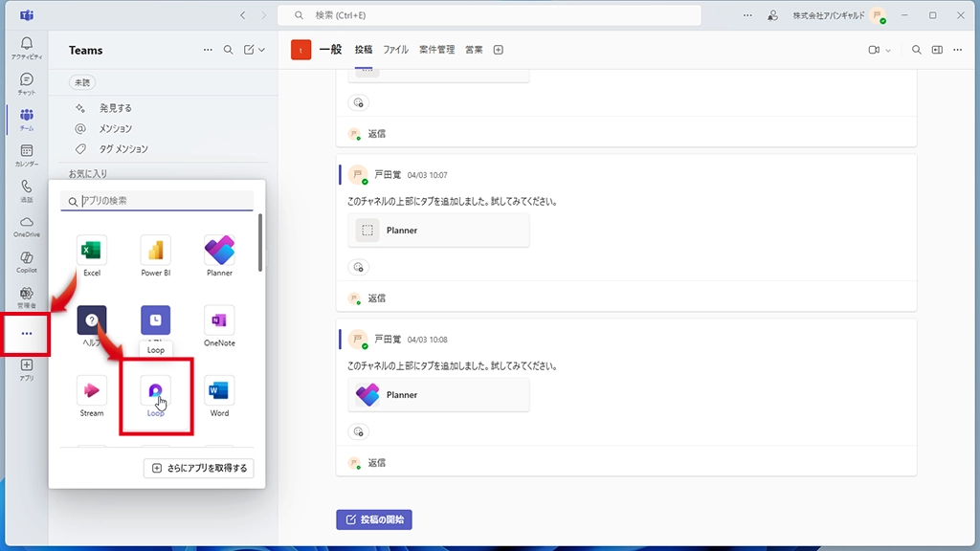Collapse the お気に入り section

[88, 174]
